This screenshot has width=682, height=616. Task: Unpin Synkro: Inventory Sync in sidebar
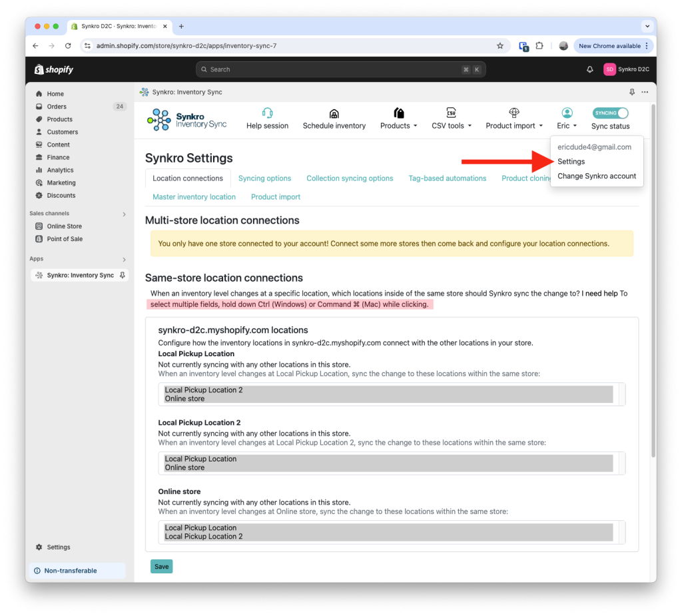pos(123,276)
